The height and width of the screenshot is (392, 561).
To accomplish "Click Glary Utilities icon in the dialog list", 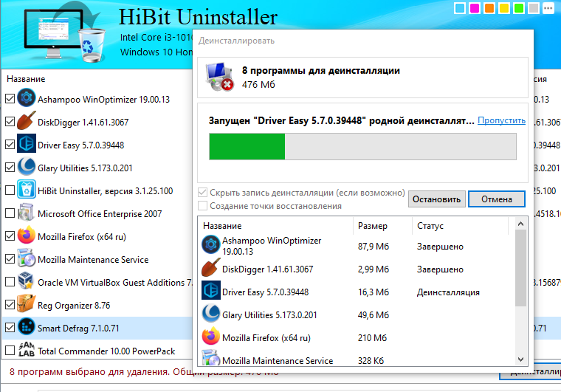I will [210, 313].
